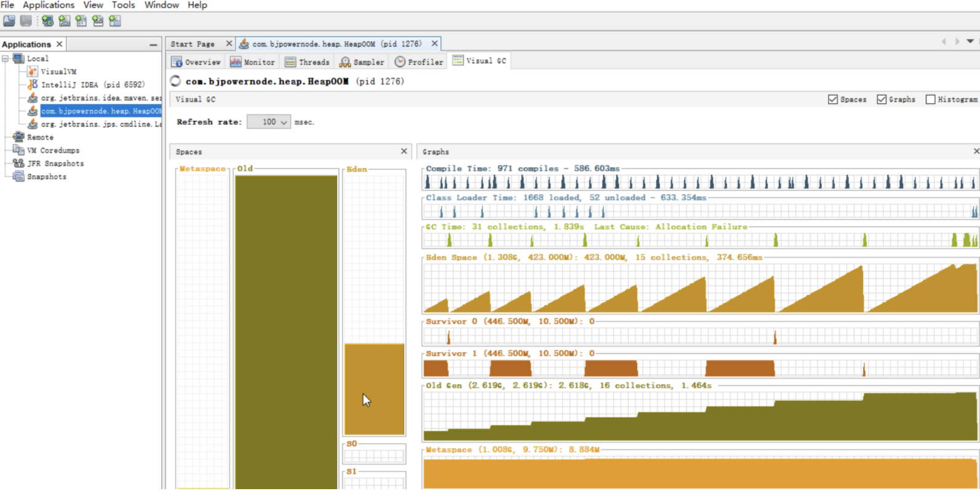Screen dimensions: 980x491
Task: Click the Old generation space bar
Action: click(286, 332)
